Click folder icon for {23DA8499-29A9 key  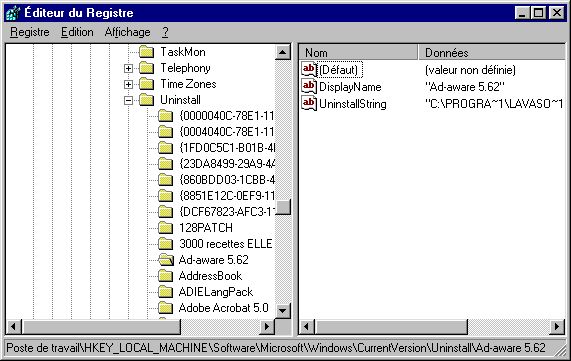click(x=166, y=164)
